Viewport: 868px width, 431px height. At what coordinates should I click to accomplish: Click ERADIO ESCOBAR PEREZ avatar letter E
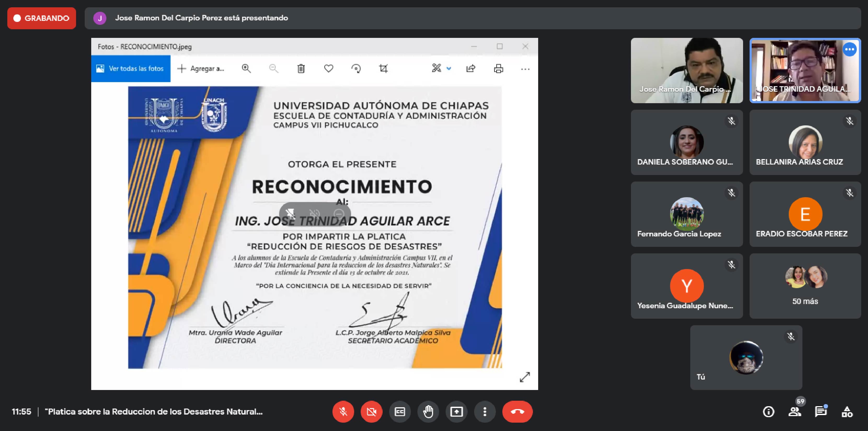point(805,214)
